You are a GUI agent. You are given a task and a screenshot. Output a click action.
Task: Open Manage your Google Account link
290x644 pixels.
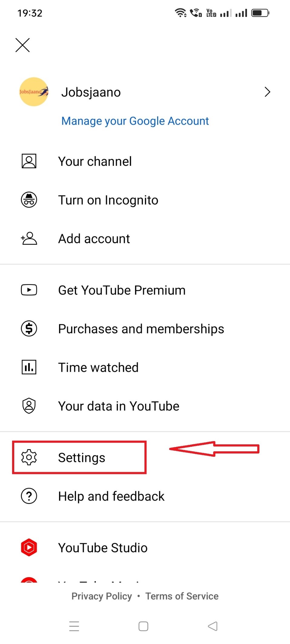point(135,121)
